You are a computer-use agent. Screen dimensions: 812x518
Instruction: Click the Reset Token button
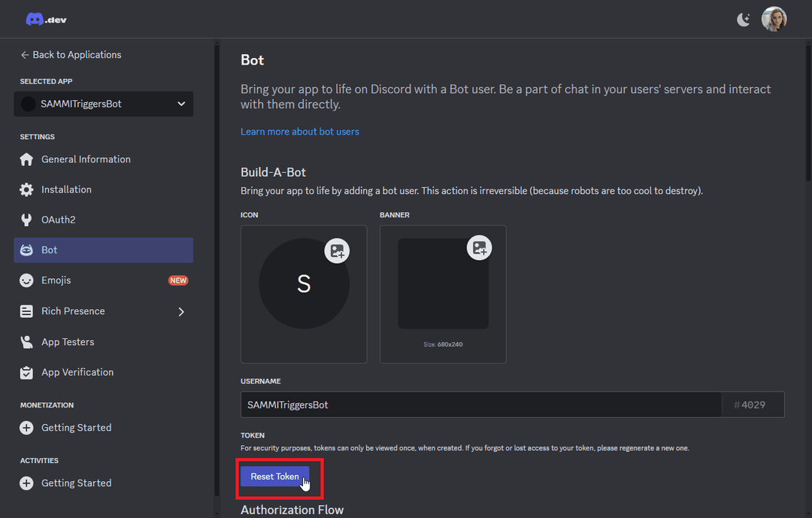click(275, 477)
